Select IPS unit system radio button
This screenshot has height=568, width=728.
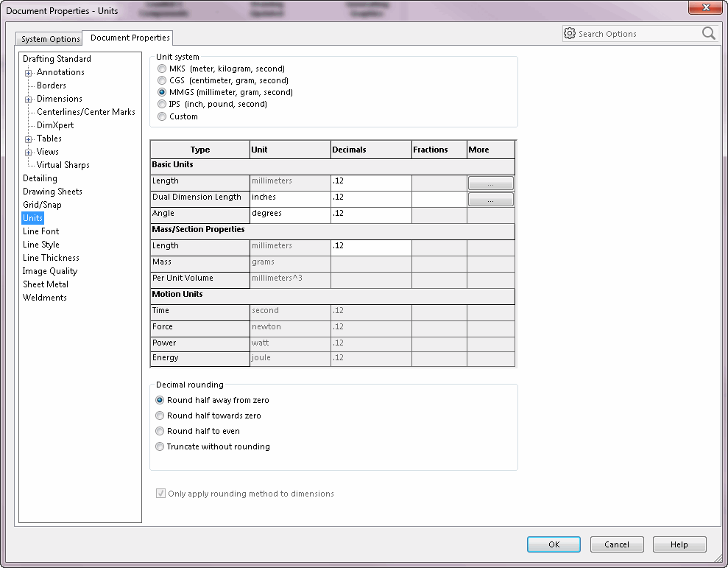[161, 104]
